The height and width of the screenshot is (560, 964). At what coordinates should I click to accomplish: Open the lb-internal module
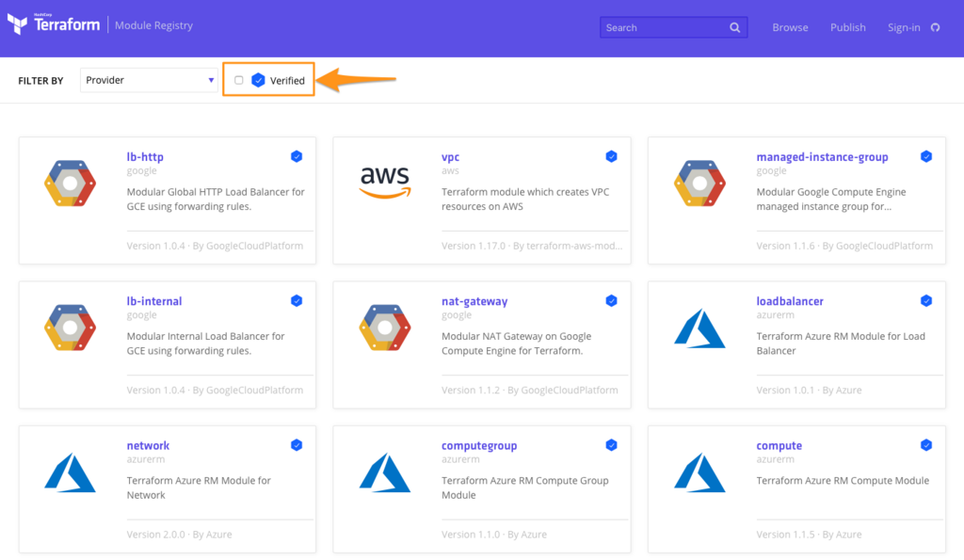[x=154, y=301]
